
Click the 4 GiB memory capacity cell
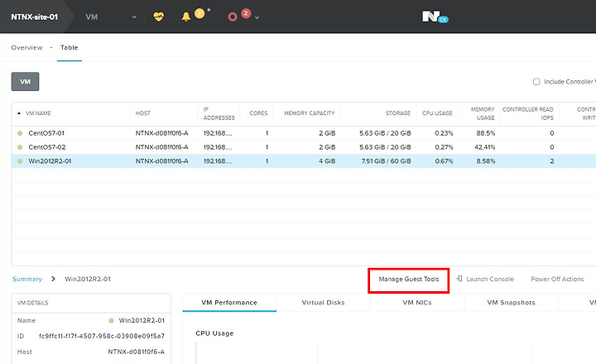(x=327, y=161)
